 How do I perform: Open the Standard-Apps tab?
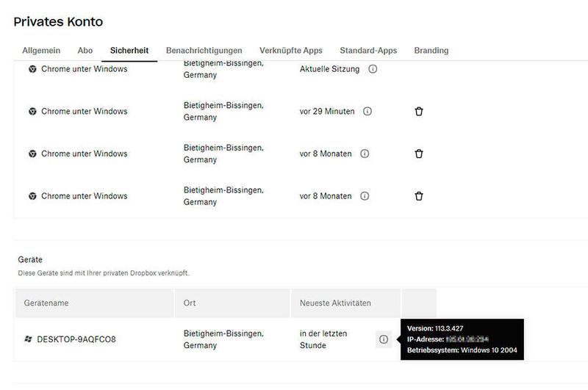[368, 51]
